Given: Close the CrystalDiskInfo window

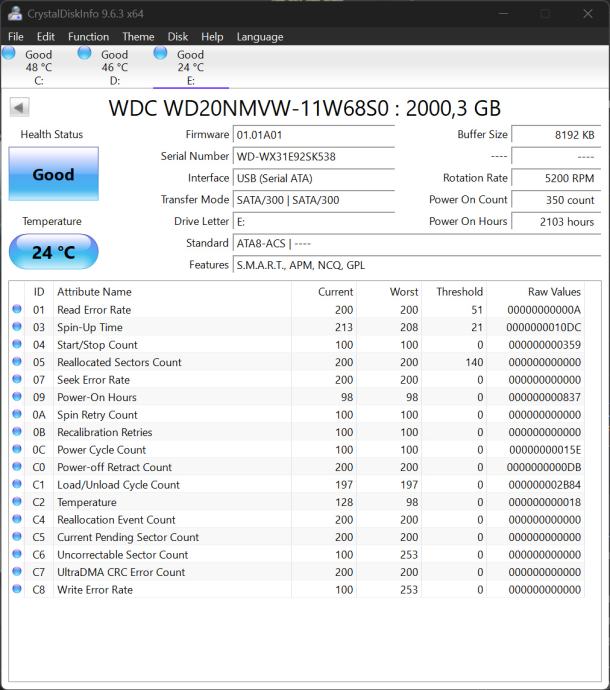Looking at the screenshot, I should 588,14.
